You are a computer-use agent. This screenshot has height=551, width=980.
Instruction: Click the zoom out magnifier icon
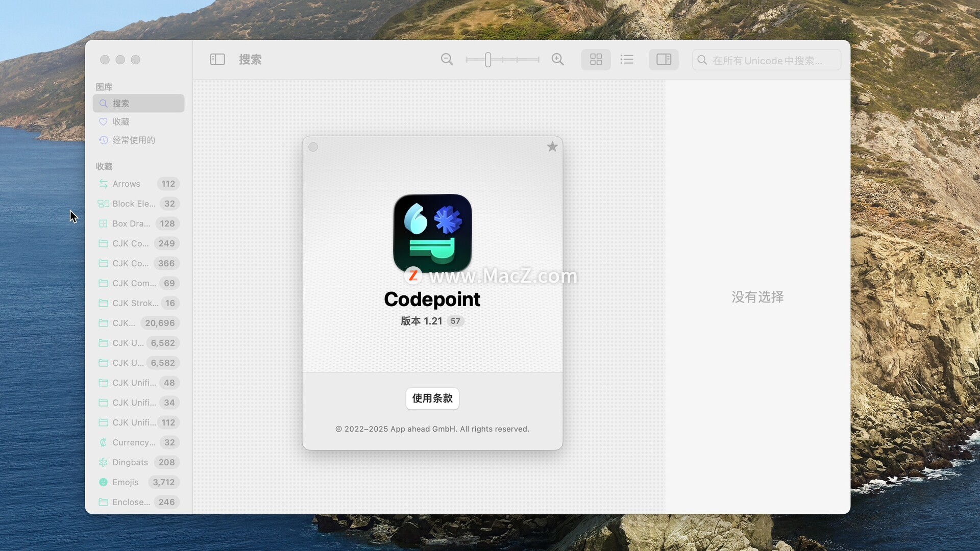(447, 60)
